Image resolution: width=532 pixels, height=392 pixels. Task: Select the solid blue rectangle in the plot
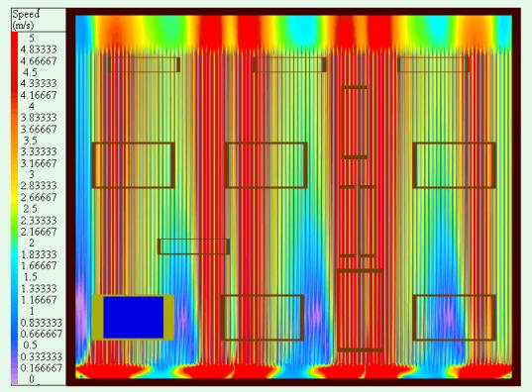134,318
